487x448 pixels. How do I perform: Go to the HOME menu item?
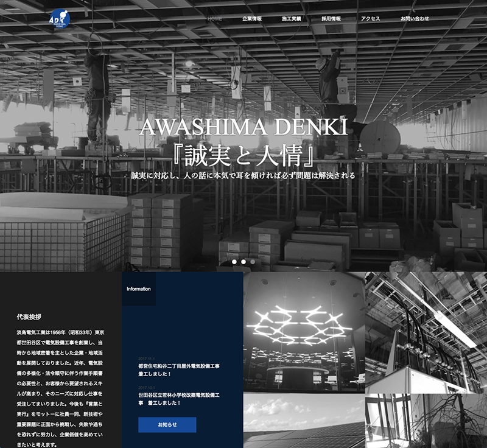point(215,19)
